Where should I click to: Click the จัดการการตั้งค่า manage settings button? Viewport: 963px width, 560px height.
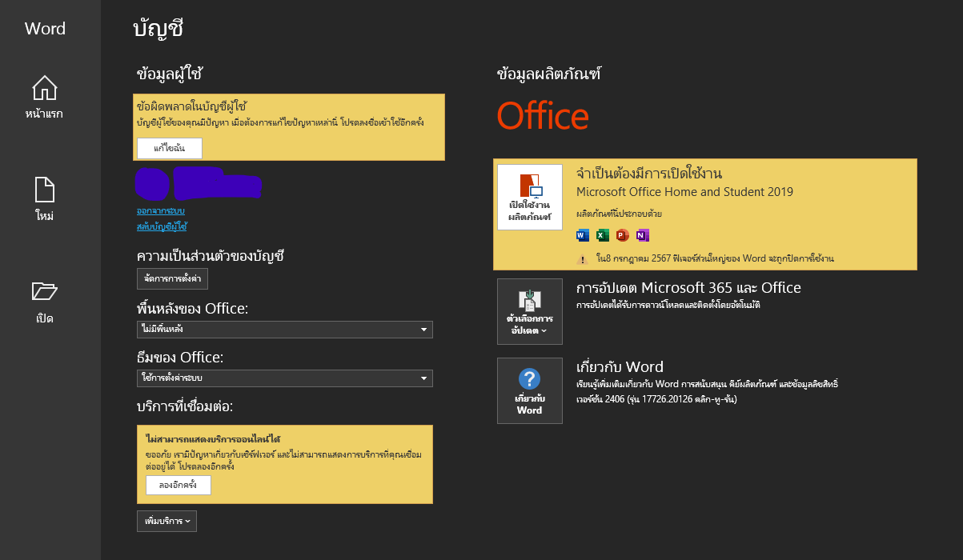(x=173, y=278)
